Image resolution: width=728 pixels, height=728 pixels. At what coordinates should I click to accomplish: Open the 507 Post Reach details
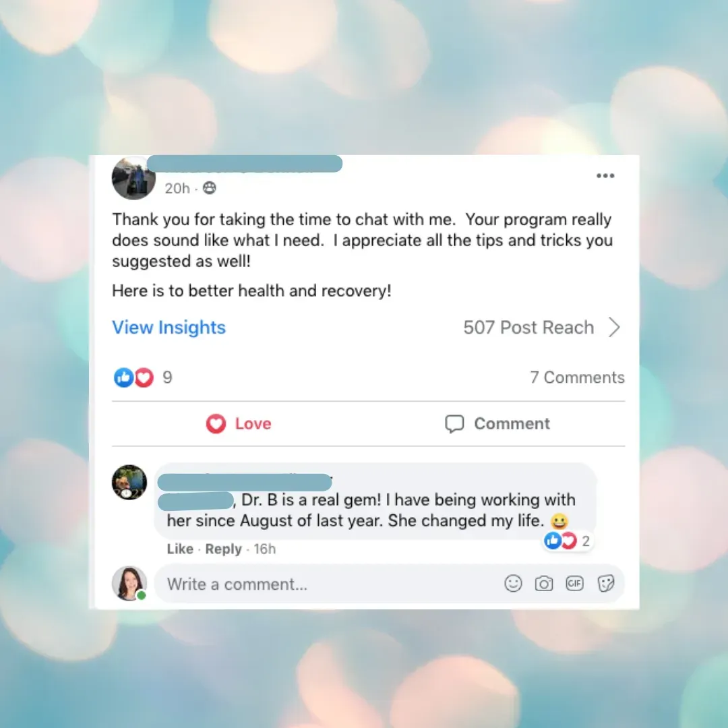[x=528, y=328]
